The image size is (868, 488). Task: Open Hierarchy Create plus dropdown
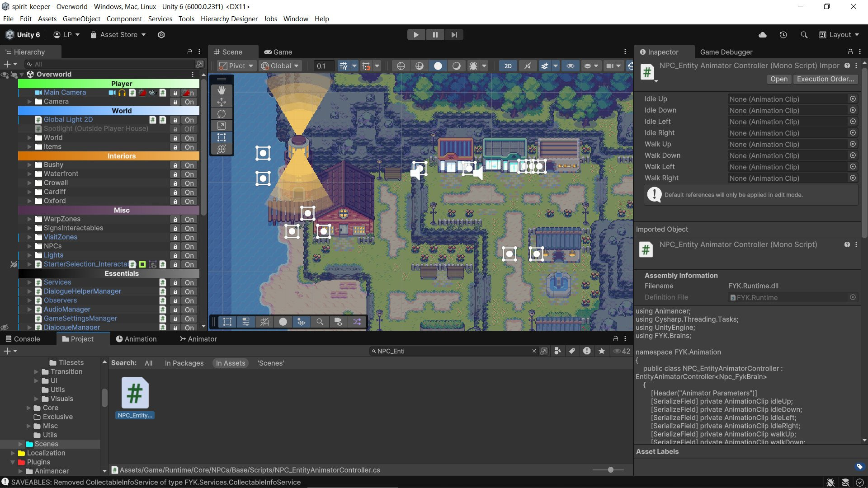[x=10, y=64]
